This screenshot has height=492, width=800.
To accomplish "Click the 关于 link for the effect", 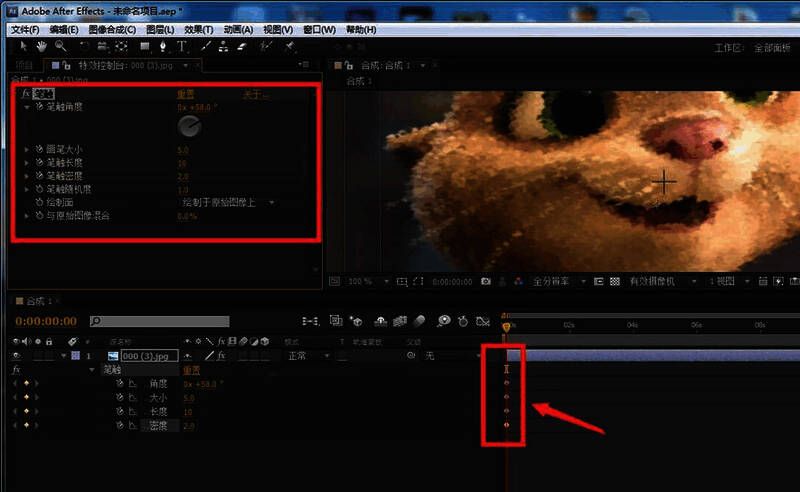I will tap(253, 94).
